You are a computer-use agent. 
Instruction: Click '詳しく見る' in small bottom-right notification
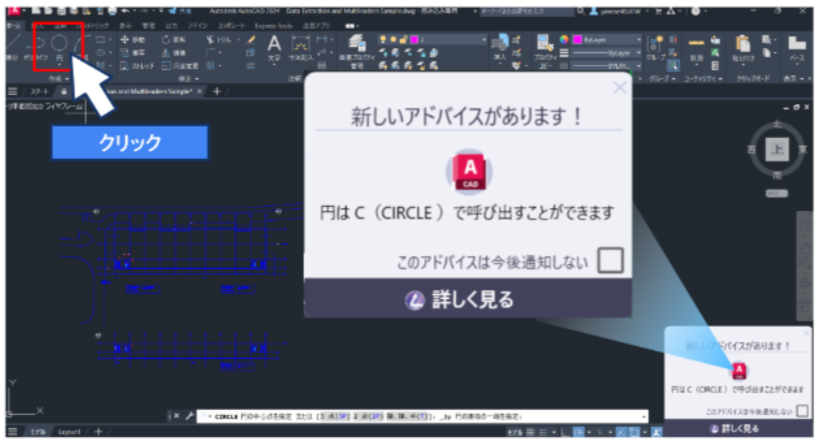[x=736, y=429]
